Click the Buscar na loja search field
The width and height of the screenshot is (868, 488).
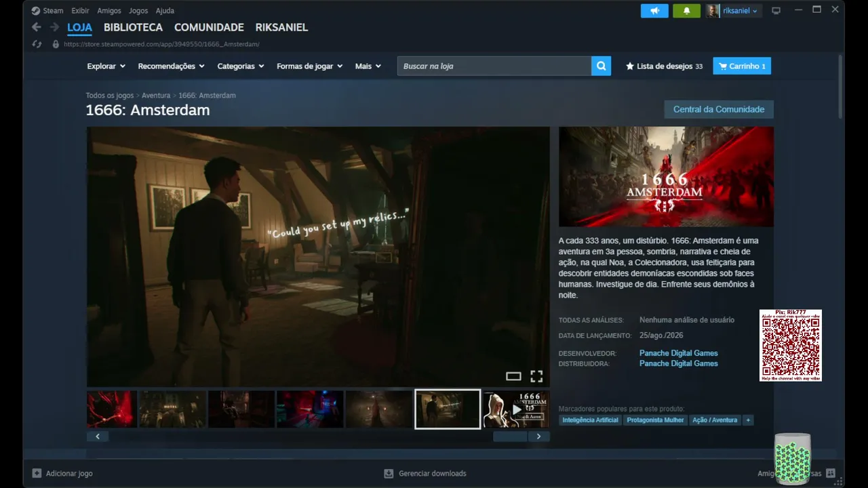click(494, 66)
